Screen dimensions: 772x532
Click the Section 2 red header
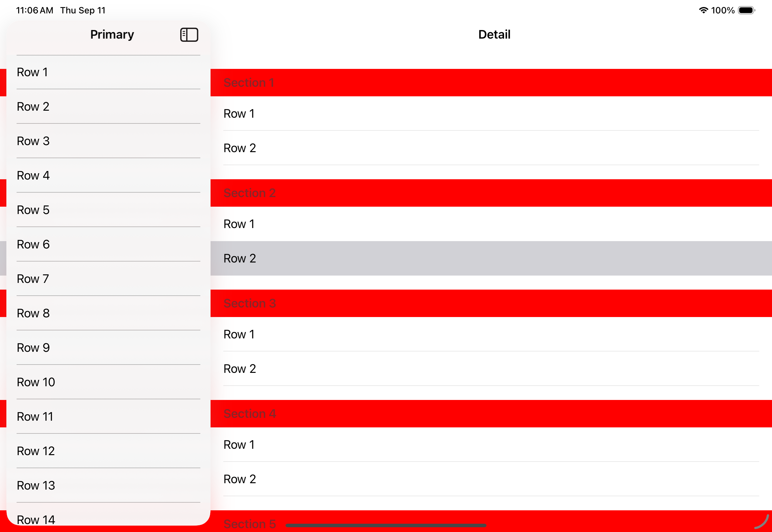491,193
